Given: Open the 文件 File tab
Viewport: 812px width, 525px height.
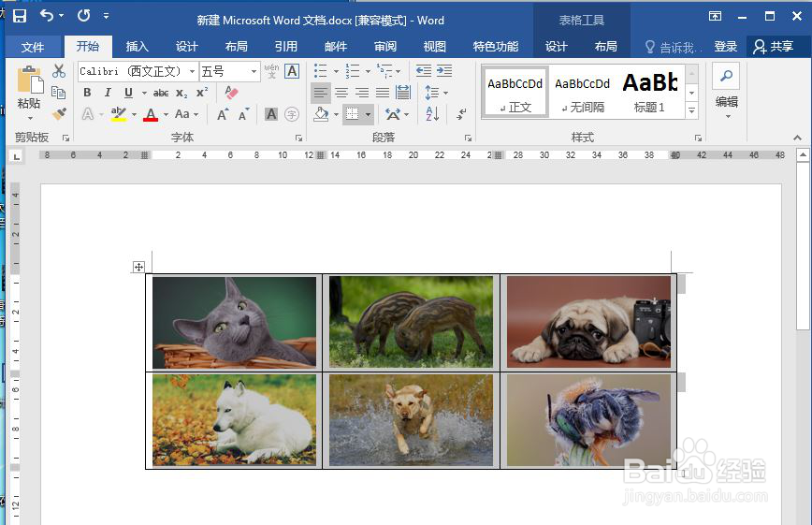Looking at the screenshot, I should (x=32, y=47).
